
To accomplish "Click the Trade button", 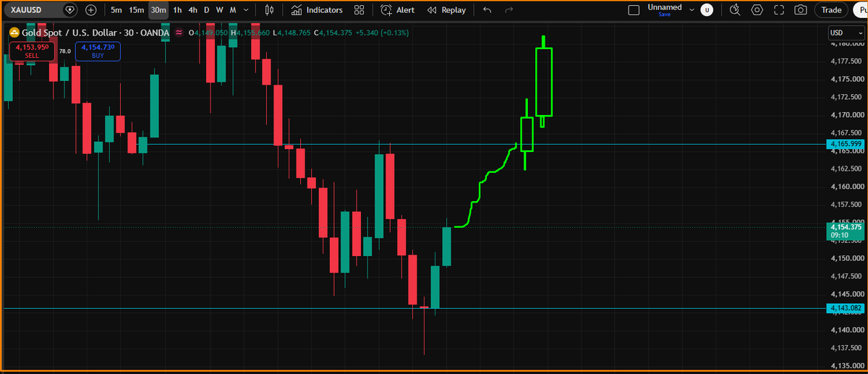I will (831, 10).
